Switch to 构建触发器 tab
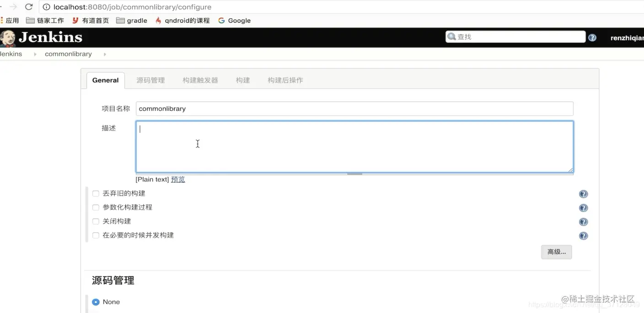 click(200, 80)
